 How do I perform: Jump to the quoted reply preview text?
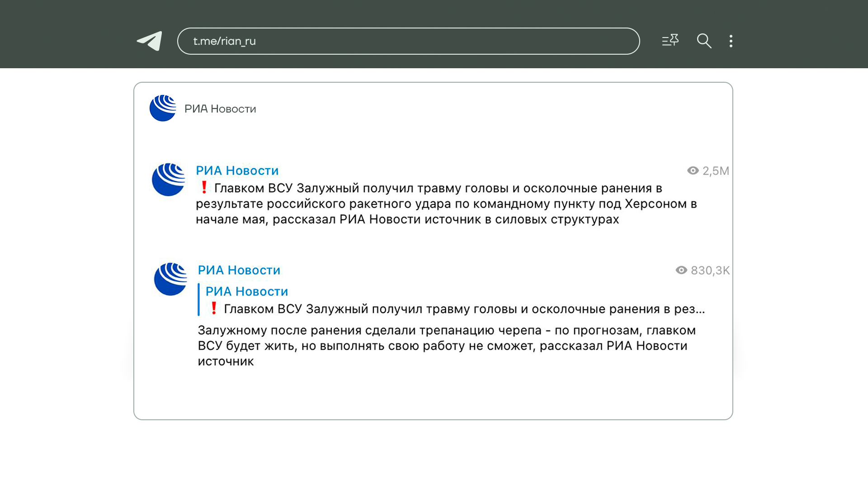464,309
